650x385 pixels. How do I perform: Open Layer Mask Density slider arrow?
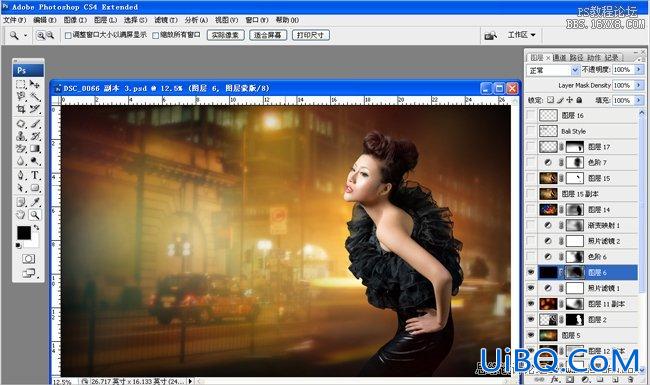point(638,85)
